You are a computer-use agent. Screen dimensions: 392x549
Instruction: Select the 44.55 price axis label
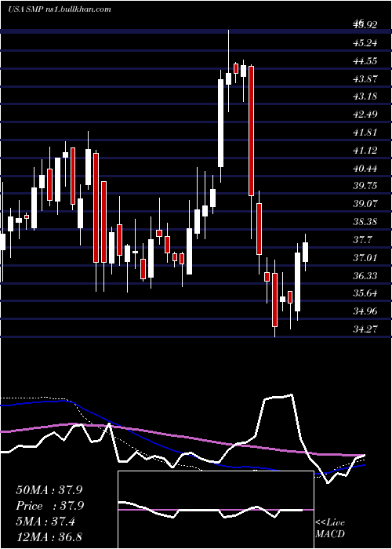(x=365, y=61)
